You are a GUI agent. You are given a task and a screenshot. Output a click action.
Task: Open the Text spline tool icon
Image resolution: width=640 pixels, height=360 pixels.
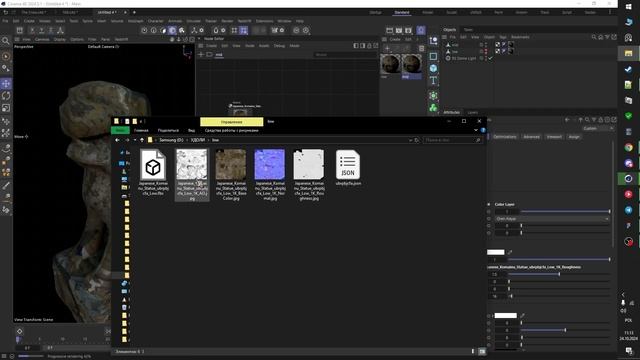click(x=433, y=81)
